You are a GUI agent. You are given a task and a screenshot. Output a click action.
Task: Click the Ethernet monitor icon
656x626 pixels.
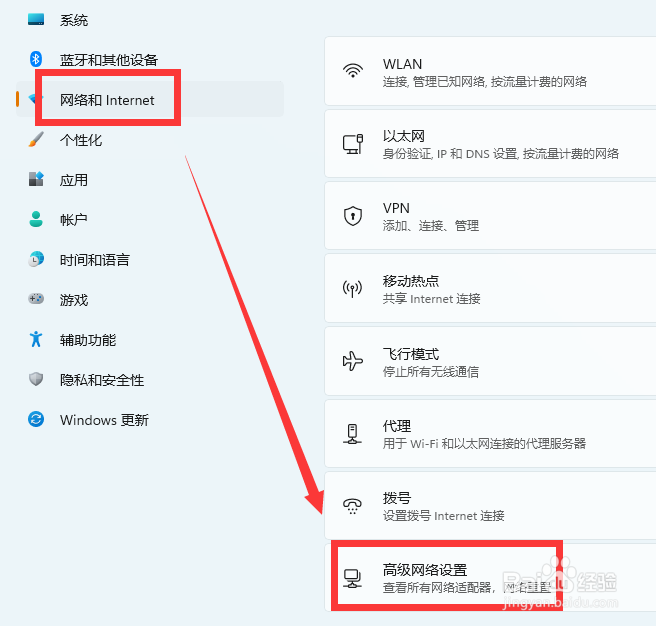click(353, 144)
